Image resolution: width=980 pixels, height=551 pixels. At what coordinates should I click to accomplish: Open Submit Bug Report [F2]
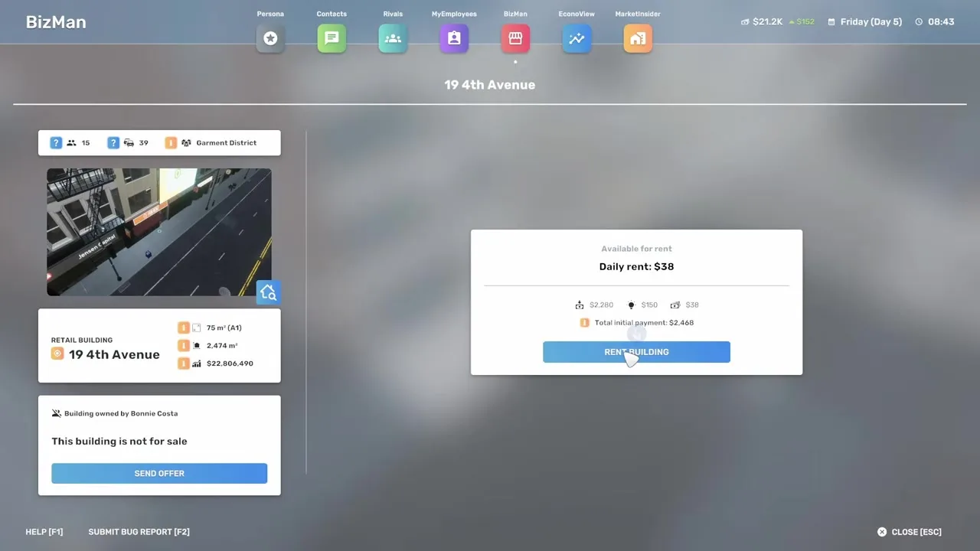point(139,532)
